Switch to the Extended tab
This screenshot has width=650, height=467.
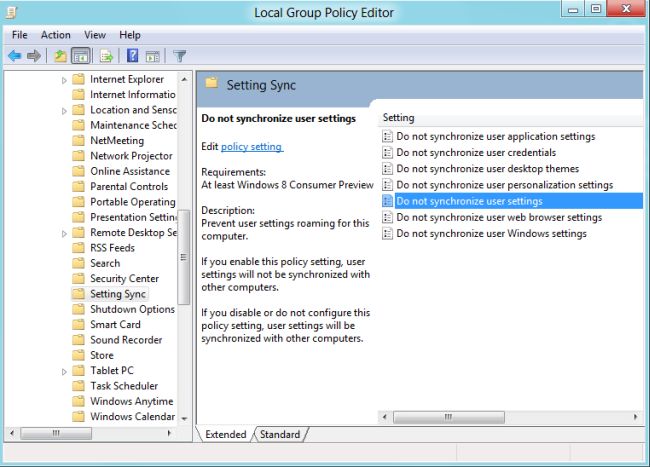[226, 434]
